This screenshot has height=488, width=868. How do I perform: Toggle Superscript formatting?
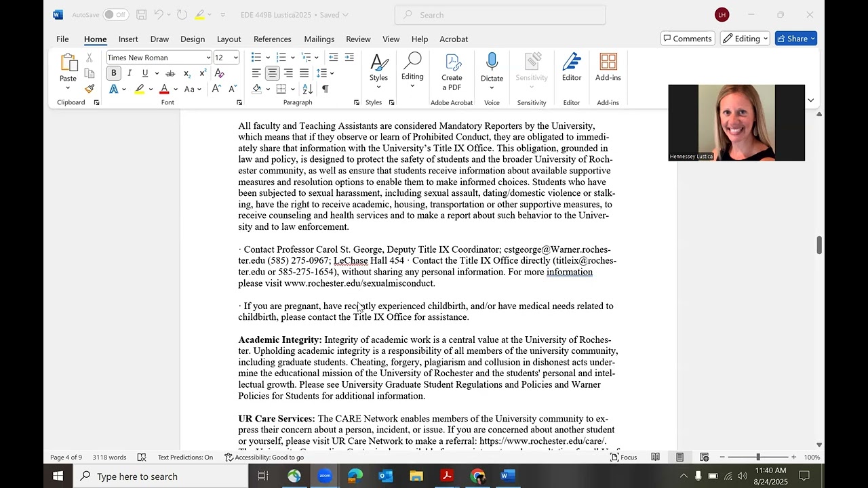(203, 73)
